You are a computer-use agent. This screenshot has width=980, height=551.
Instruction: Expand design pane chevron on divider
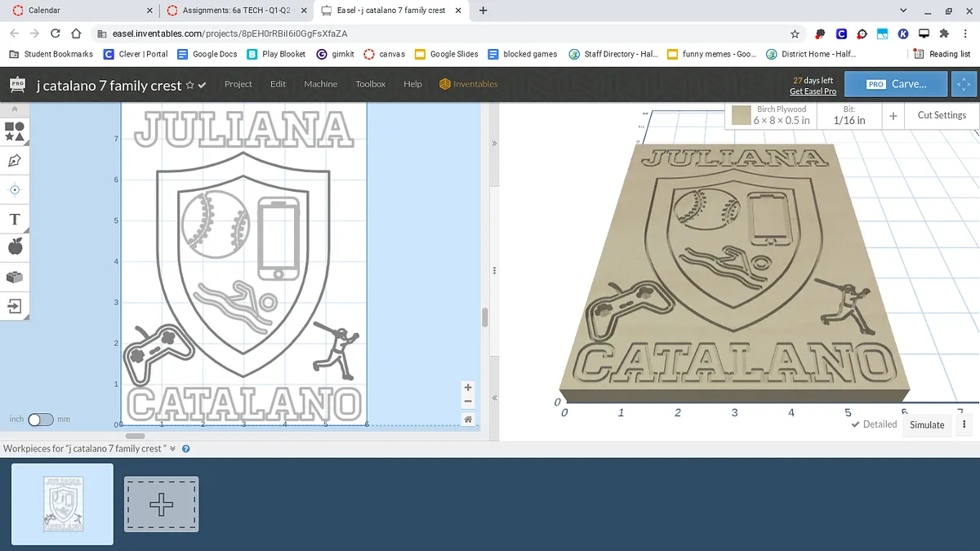(493, 143)
